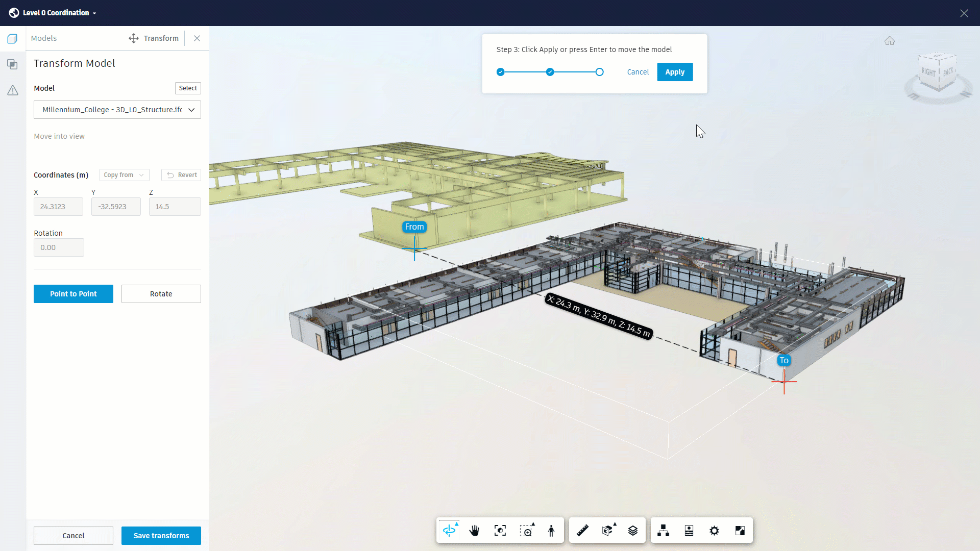This screenshot has height=551, width=980.
Task: Click the Transform tab
Action: point(154,38)
